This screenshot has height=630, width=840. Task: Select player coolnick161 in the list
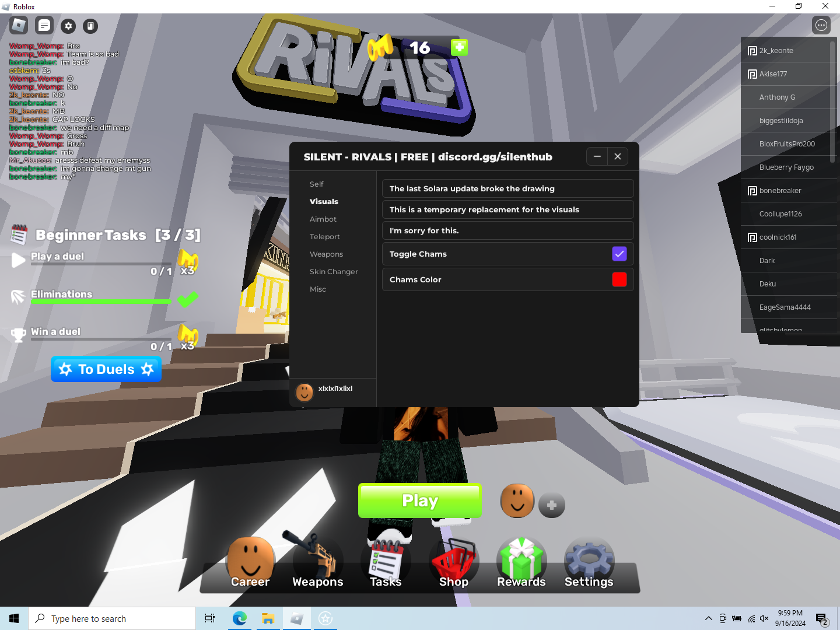789,237
